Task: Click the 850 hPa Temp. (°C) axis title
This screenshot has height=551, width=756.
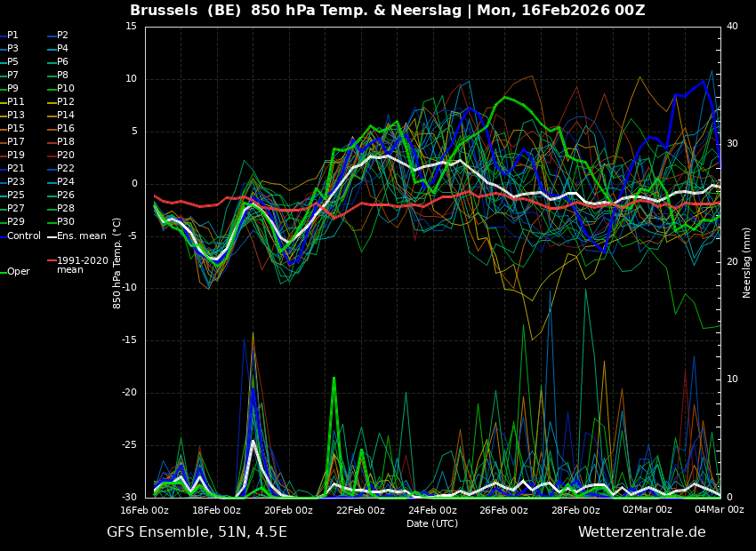Action: (x=117, y=262)
